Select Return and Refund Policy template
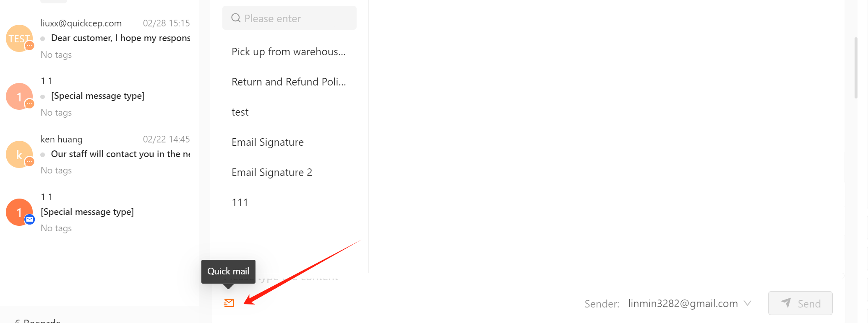 tap(289, 82)
